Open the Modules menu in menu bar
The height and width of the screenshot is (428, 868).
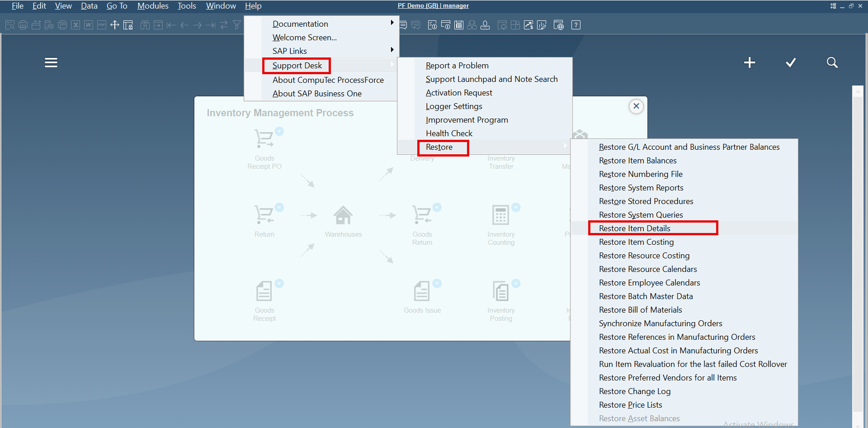153,6
